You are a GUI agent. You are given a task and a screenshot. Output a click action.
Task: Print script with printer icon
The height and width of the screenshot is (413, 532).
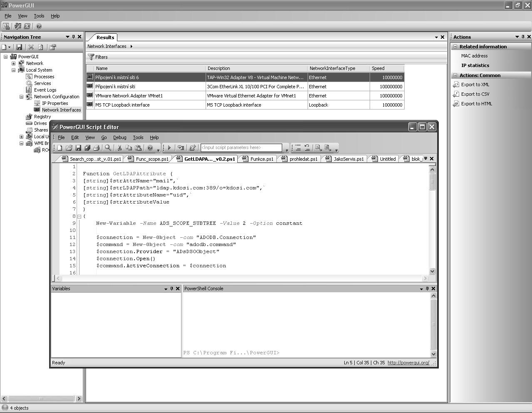click(x=97, y=147)
